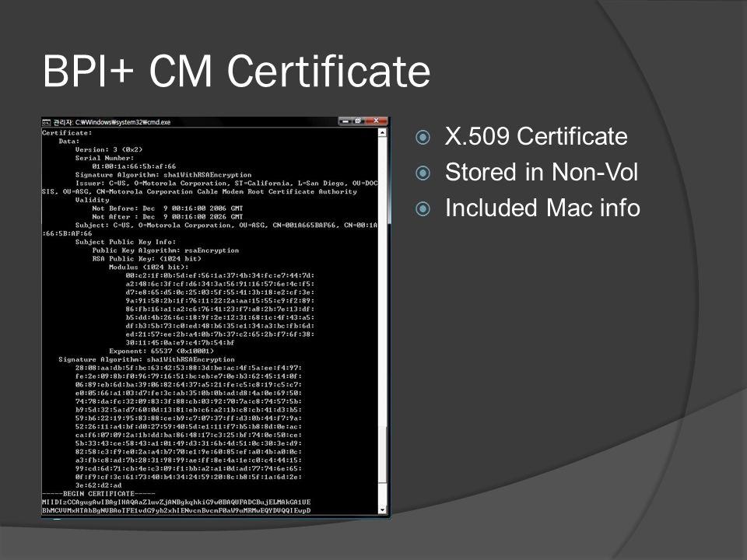Image resolution: width=747 pixels, height=560 pixels.
Task: Click the scrollbar up arrow
Action: [382, 133]
